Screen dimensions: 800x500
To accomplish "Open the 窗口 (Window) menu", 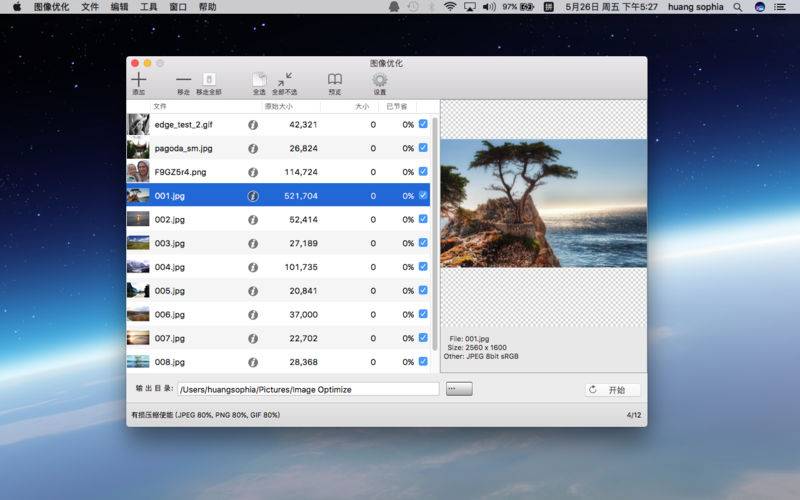I will pos(178,7).
